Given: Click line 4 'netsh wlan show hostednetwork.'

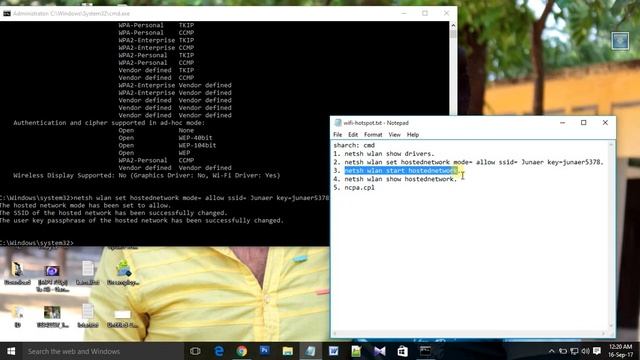Looking at the screenshot, I should pyautogui.click(x=395, y=179).
